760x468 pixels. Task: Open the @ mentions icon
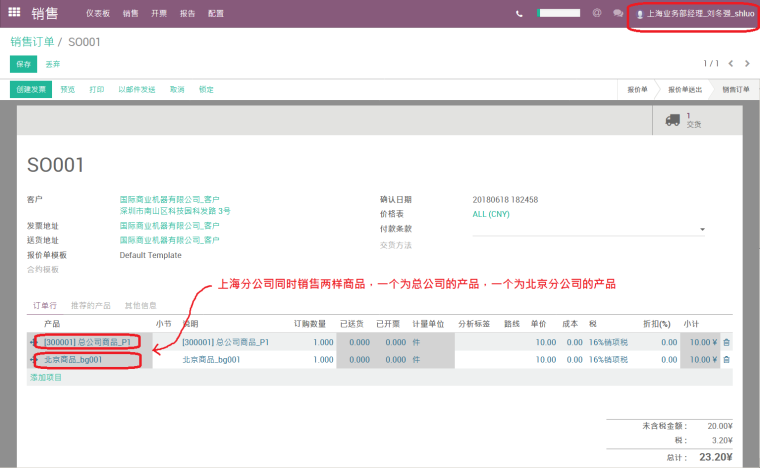(596, 13)
